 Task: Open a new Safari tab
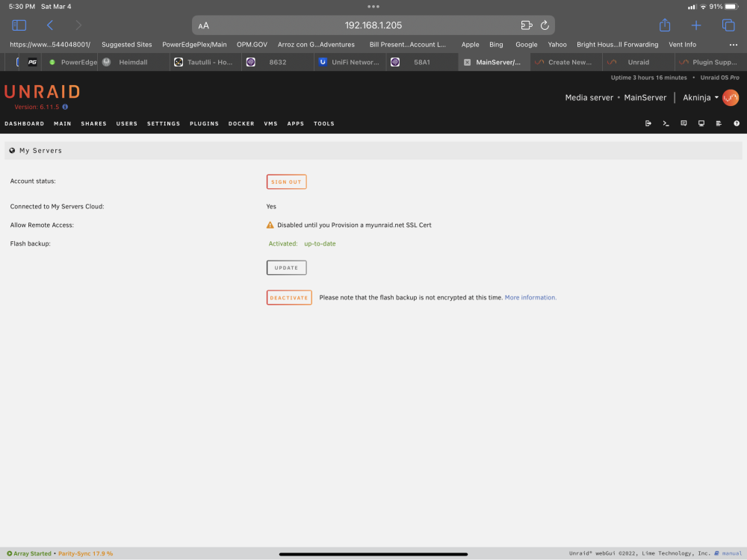[696, 25]
